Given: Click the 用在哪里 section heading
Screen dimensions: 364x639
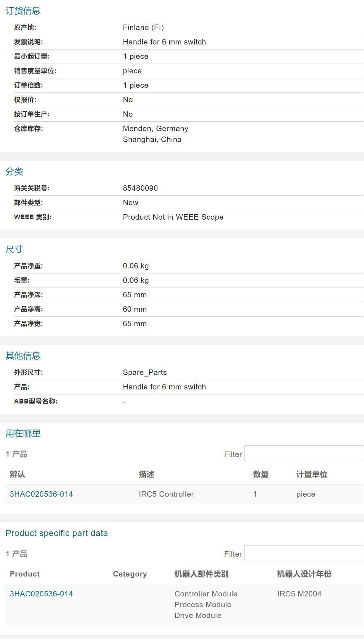Looking at the screenshot, I should pos(23,433).
